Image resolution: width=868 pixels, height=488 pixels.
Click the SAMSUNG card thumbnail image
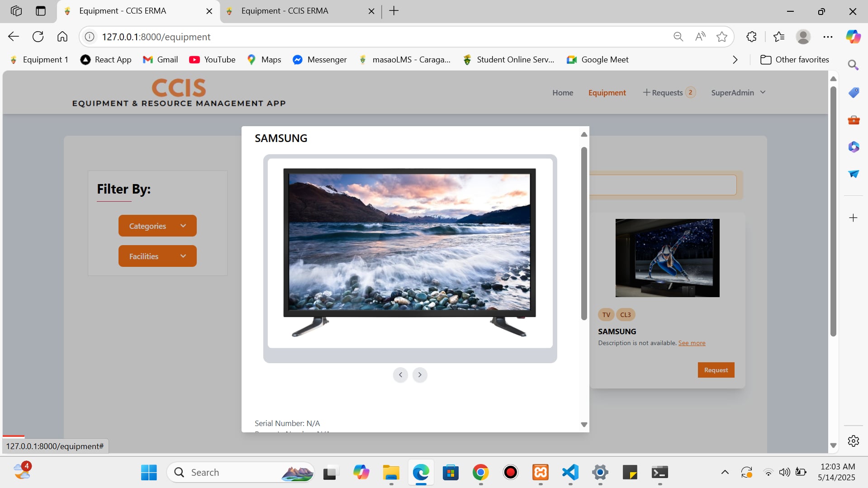pyautogui.click(x=667, y=258)
